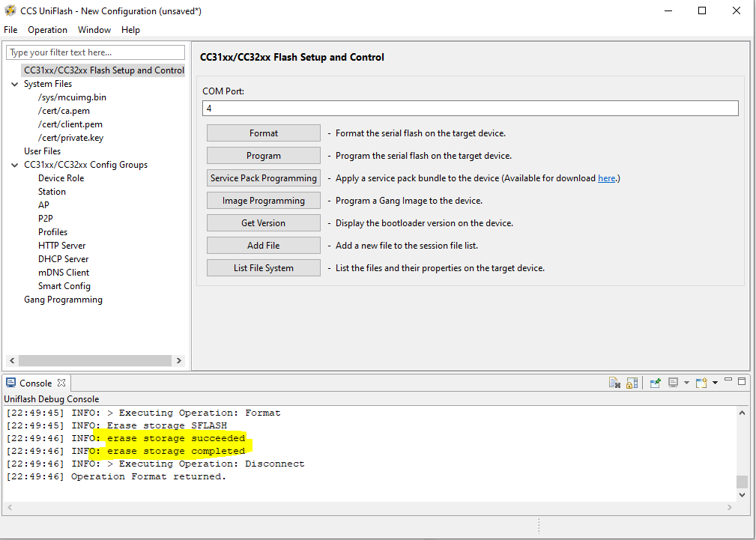Click the Image Programming button
The width and height of the screenshot is (756, 540).
coord(264,201)
